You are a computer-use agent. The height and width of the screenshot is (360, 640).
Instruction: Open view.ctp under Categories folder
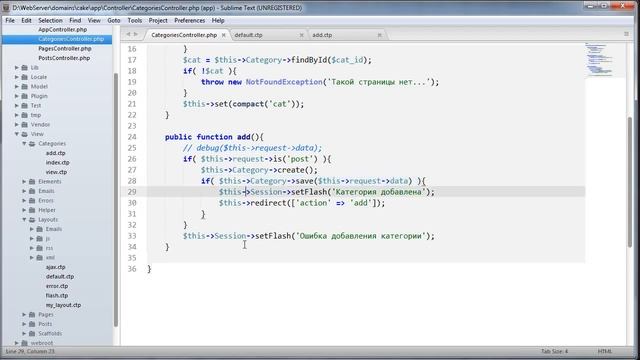coord(56,172)
